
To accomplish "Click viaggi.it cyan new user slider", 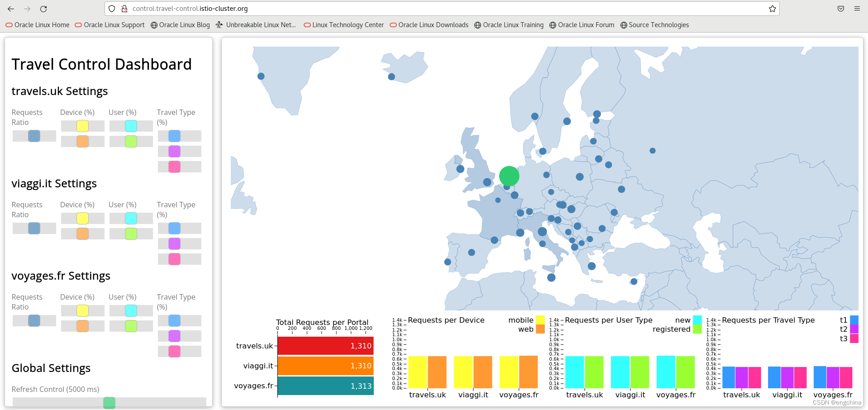I will (131, 218).
